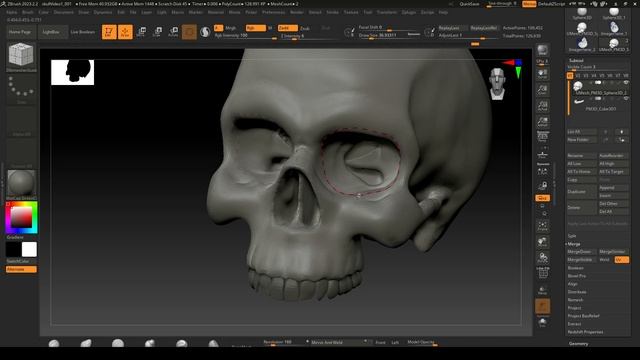This screenshot has height=360, width=640.
Task: Adjust the AdjustLast slider
Action: [x=468, y=36]
